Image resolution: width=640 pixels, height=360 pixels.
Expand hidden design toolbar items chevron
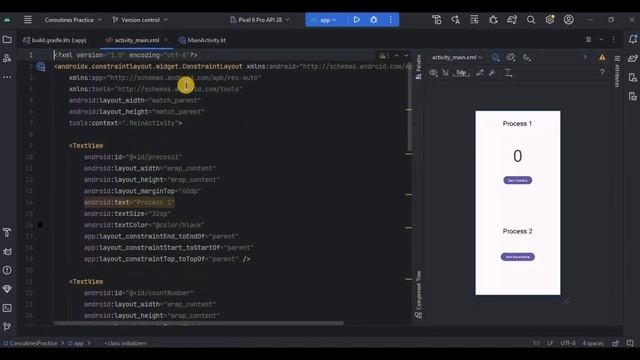(585, 58)
